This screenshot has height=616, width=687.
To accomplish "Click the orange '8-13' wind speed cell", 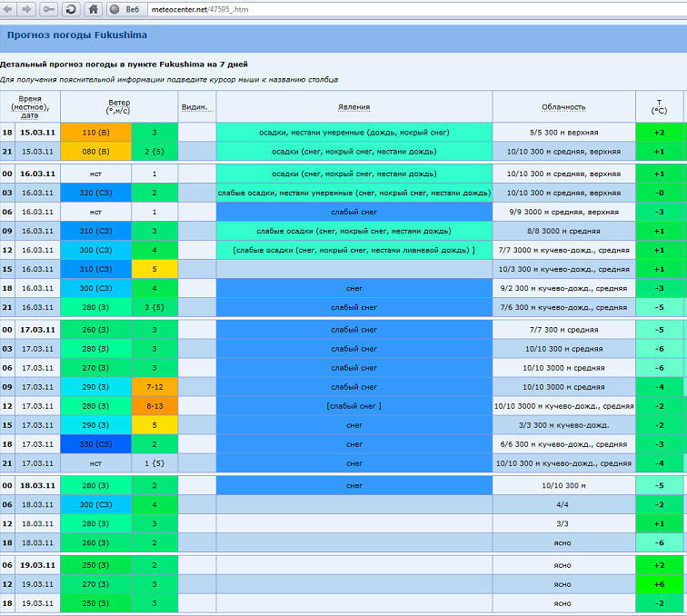I will [x=154, y=405].
